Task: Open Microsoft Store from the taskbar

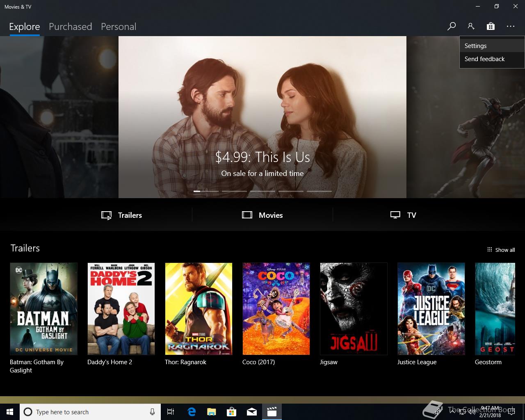Action: pyautogui.click(x=232, y=412)
